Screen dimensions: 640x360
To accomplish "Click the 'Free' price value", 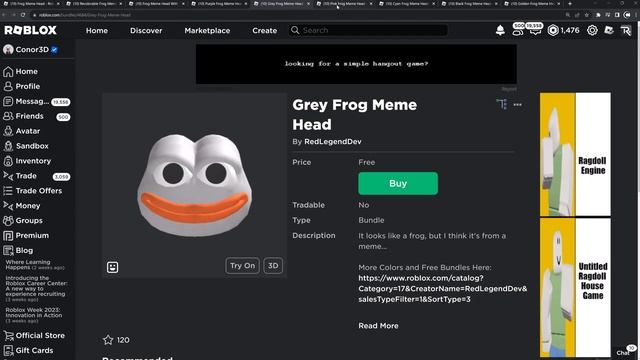I will click(367, 162).
